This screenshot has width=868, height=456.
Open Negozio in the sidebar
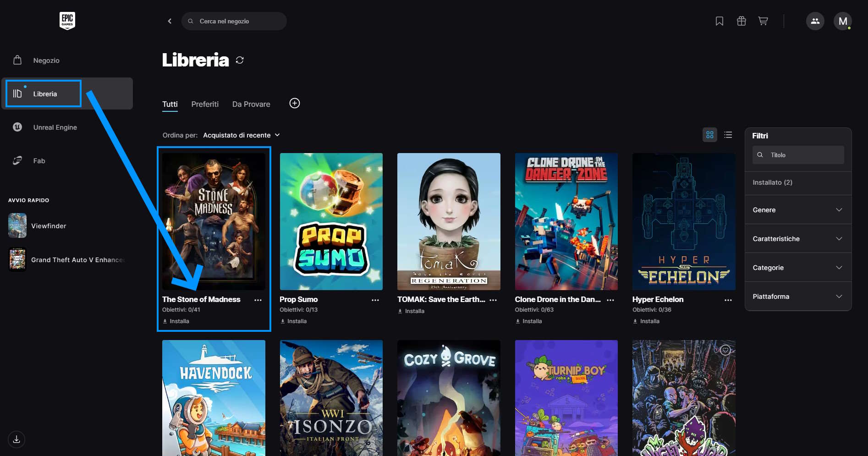coord(46,60)
